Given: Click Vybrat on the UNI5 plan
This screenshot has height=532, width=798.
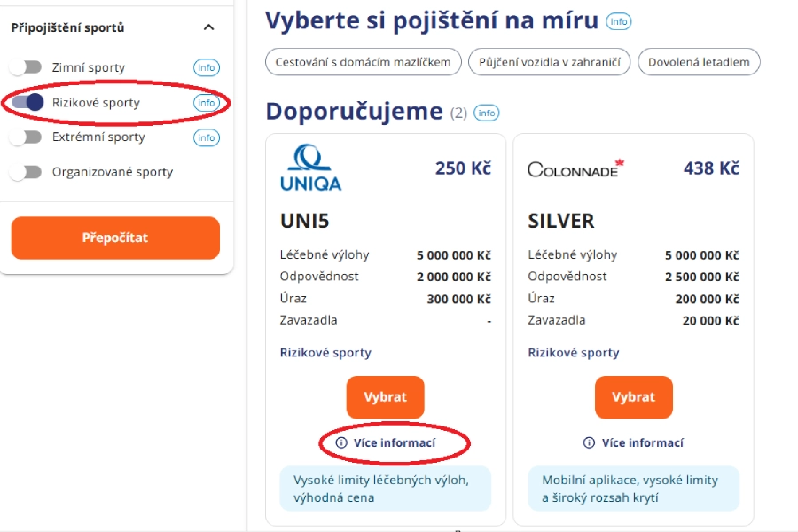Looking at the screenshot, I should click(385, 397).
